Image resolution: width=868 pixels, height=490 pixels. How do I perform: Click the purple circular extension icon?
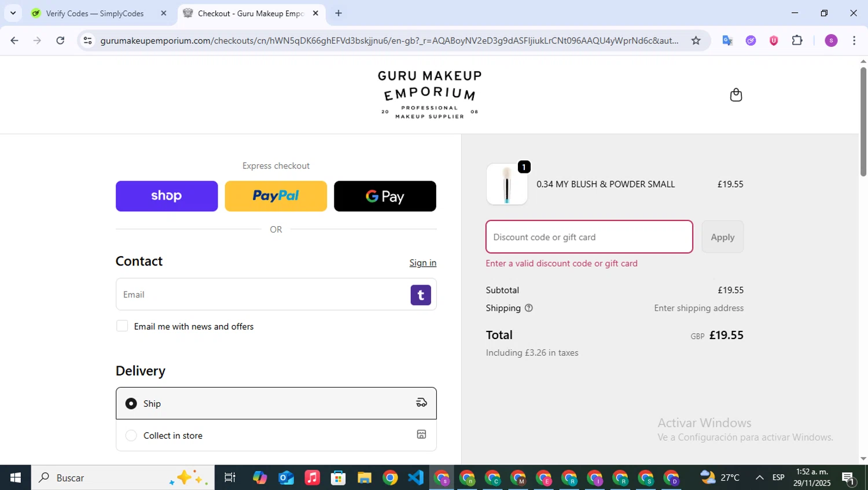pos(751,40)
